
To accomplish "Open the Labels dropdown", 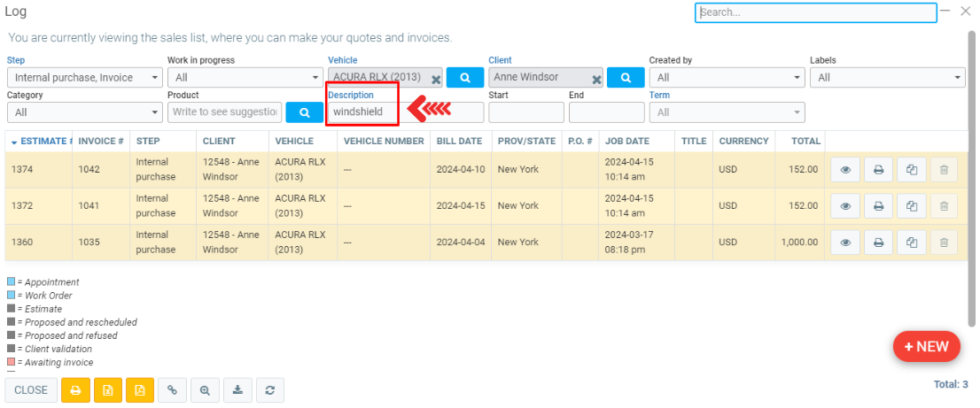I will (887, 78).
